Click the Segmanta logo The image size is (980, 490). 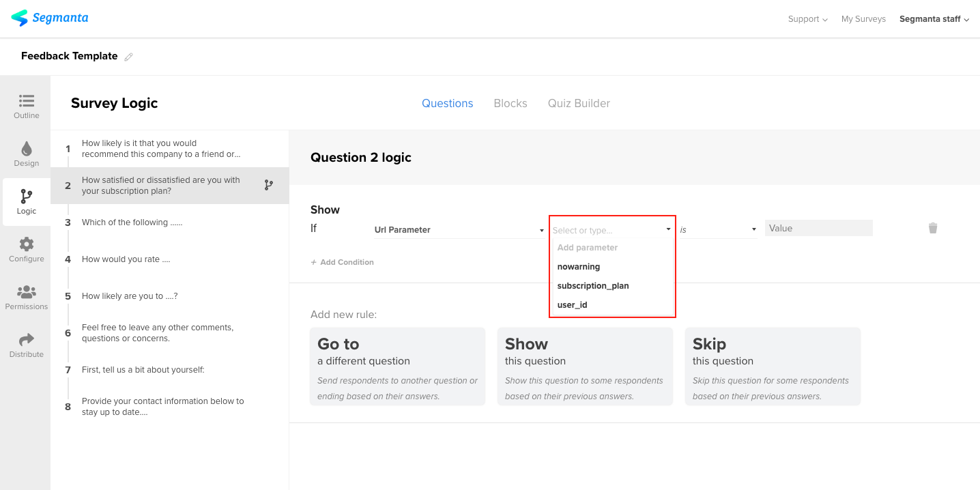[49, 18]
